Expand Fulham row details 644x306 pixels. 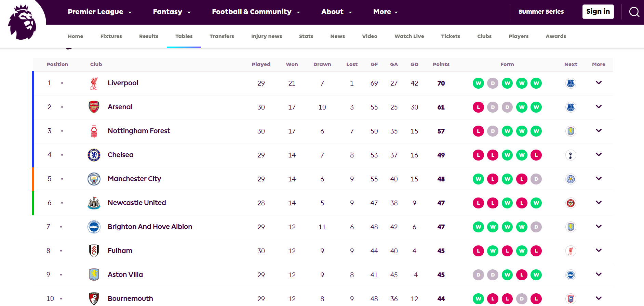(x=599, y=250)
